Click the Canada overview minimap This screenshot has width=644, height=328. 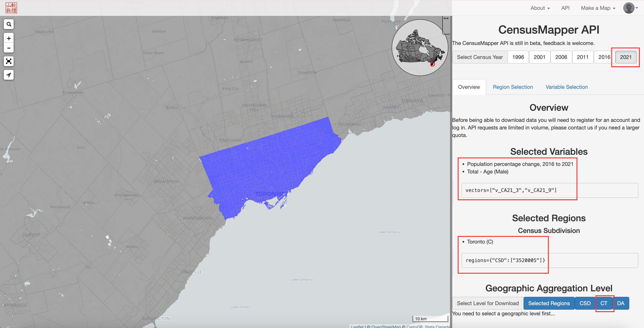pyautogui.click(x=420, y=48)
